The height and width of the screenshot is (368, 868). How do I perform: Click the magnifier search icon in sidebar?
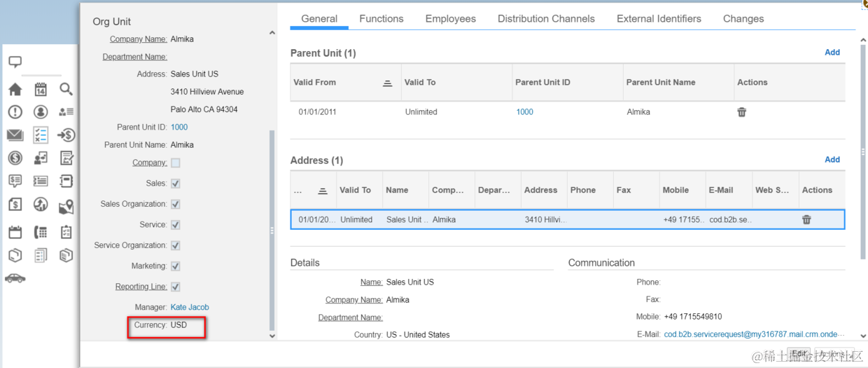pyautogui.click(x=66, y=89)
